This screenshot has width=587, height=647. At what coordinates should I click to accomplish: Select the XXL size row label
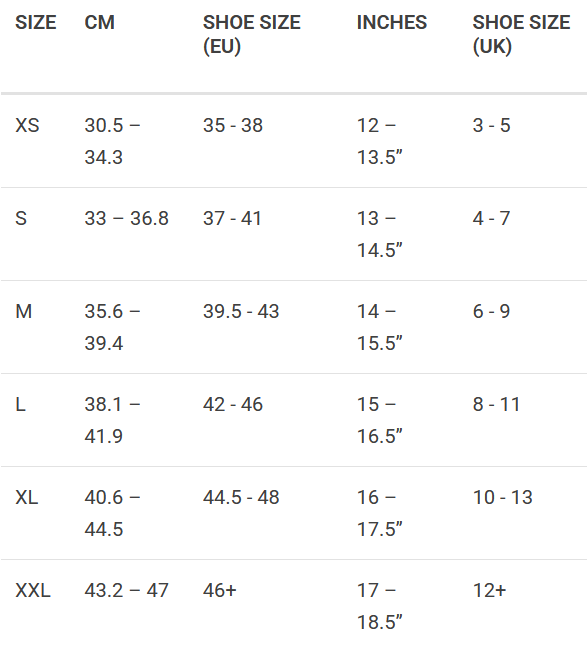[x=33, y=590]
